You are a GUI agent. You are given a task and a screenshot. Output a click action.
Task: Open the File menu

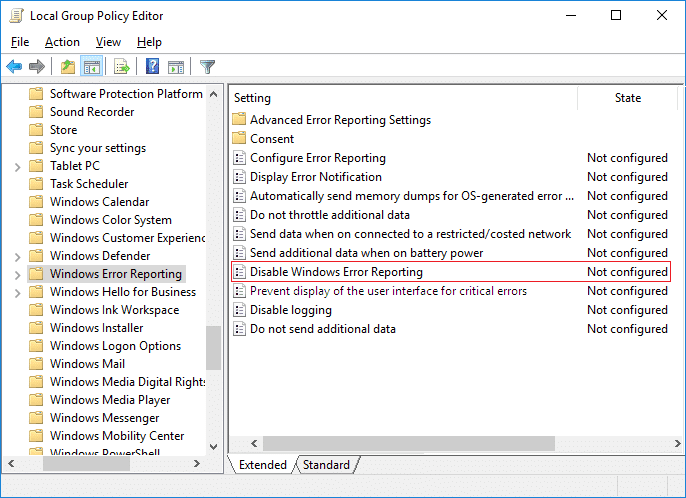click(x=20, y=42)
